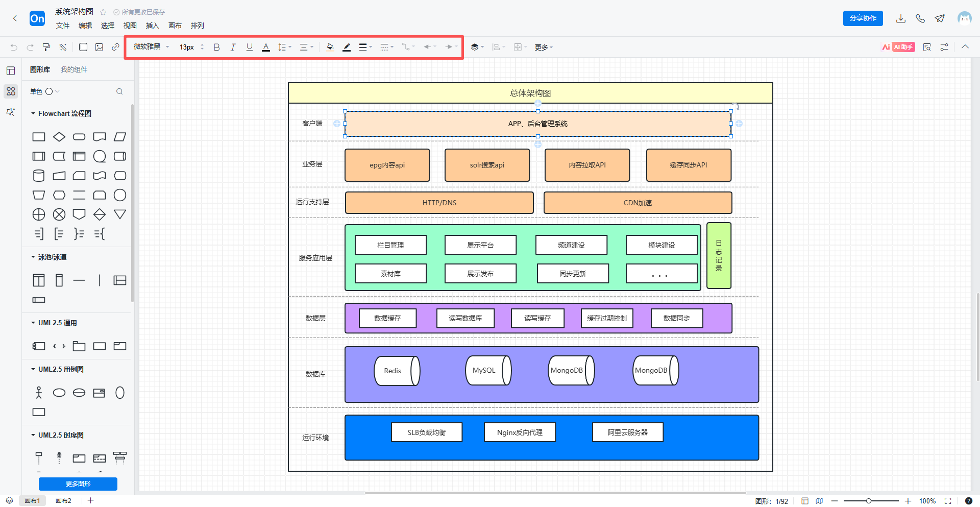
Task: Click the insert image icon
Action: [x=99, y=47]
